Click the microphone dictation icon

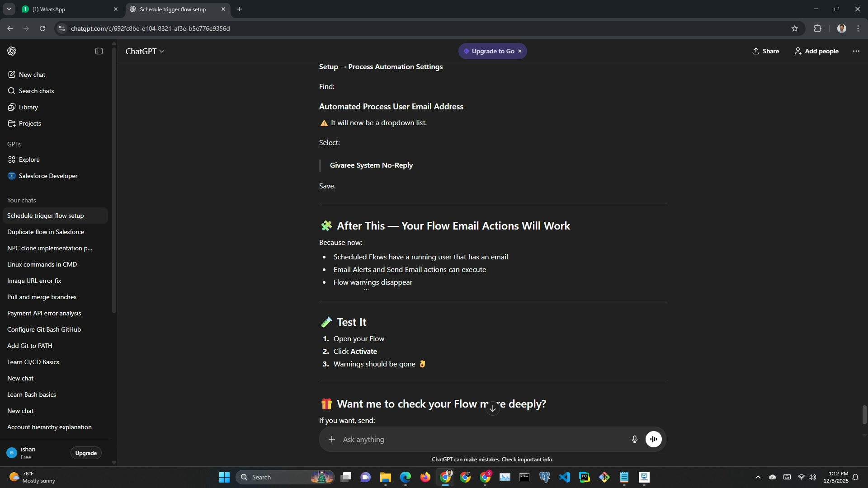(634, 440)
